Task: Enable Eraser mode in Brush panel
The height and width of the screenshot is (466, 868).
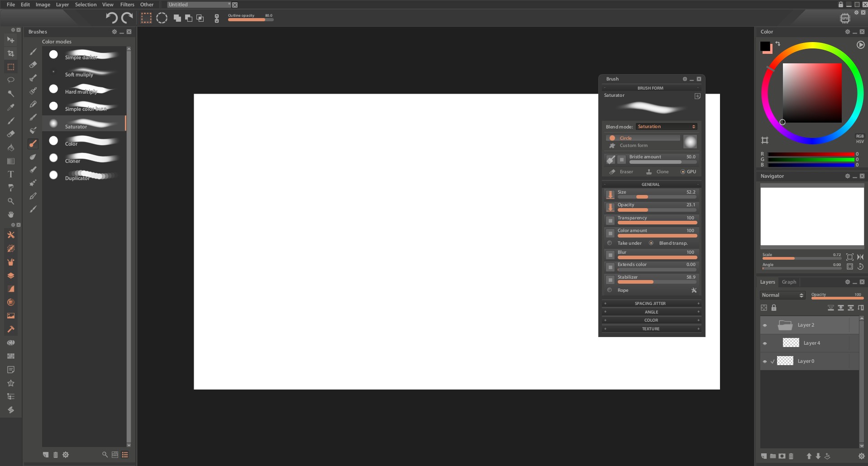Action: pyautogui.click(x=621, y=171)
